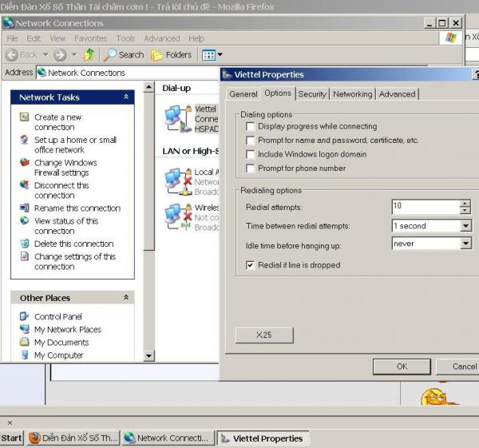Image resolution: width=479 pixels, height=448 pixels.
Task: Click the Control Panel icon in Other Places
Action: click(24, 316)
